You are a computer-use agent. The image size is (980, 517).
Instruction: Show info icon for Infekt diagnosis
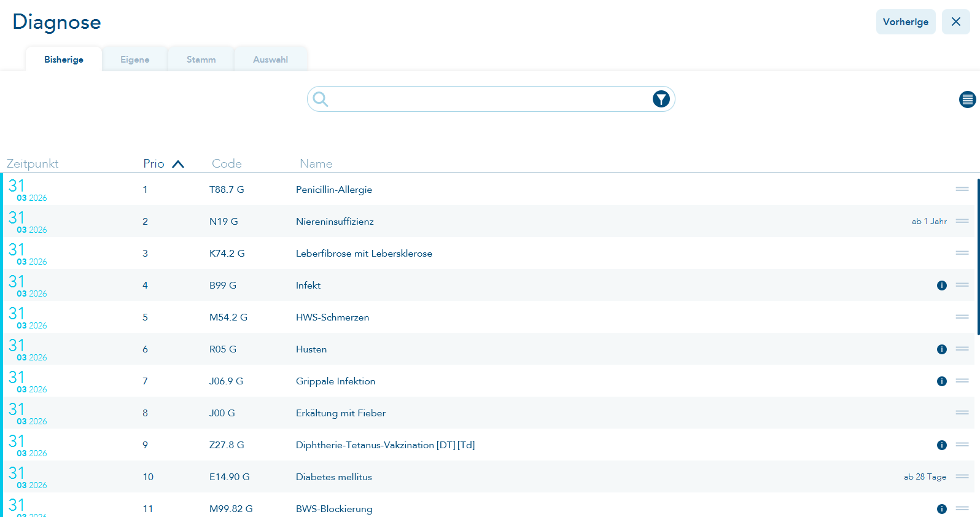[x=941, y=286]
